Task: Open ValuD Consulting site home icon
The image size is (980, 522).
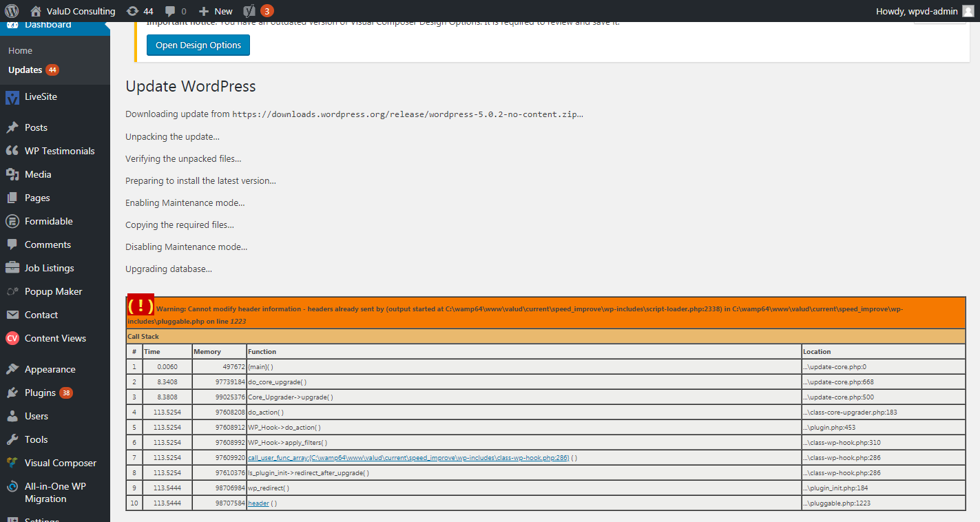Action: click(36, 11)
